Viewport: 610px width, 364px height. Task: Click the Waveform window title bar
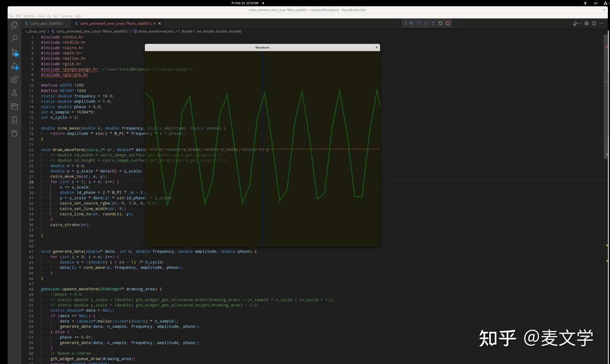pyautogui.click(x=262, y=47)
